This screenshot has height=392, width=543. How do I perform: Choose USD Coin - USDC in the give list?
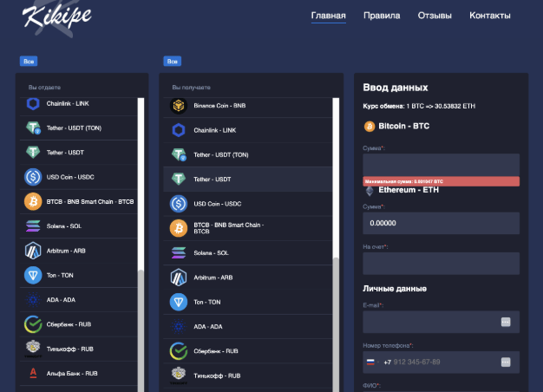[x=79, y=177]
